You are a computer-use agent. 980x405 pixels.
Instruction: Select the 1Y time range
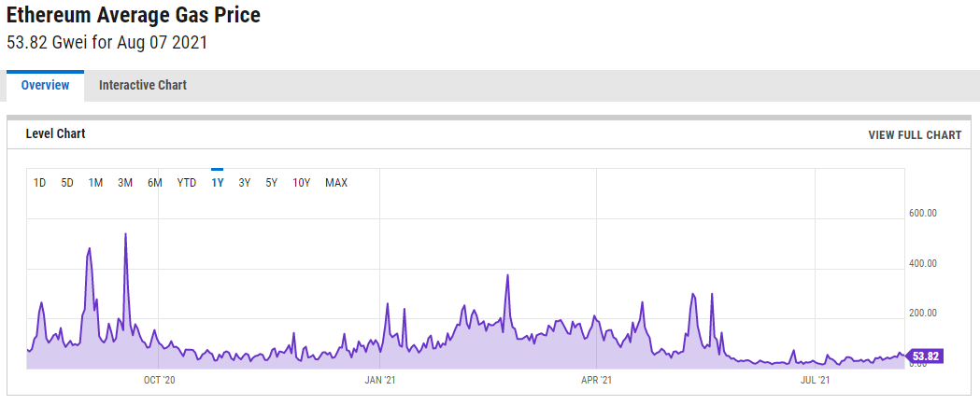[x=218, y=183]
